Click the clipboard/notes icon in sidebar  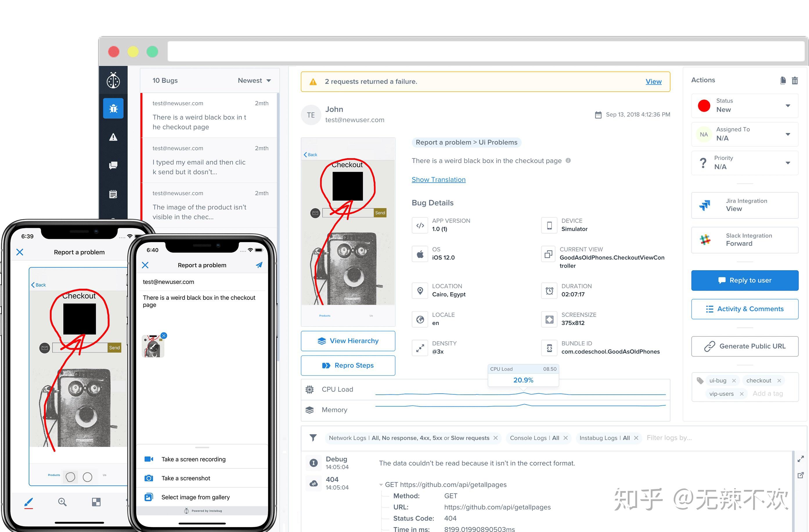113,193
